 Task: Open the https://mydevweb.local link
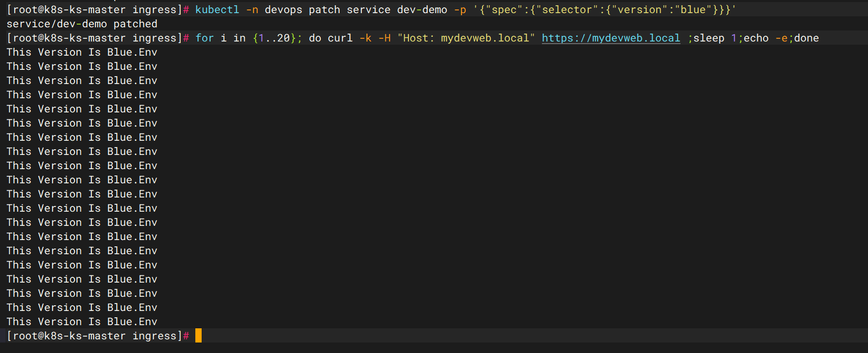pos(610,38)
